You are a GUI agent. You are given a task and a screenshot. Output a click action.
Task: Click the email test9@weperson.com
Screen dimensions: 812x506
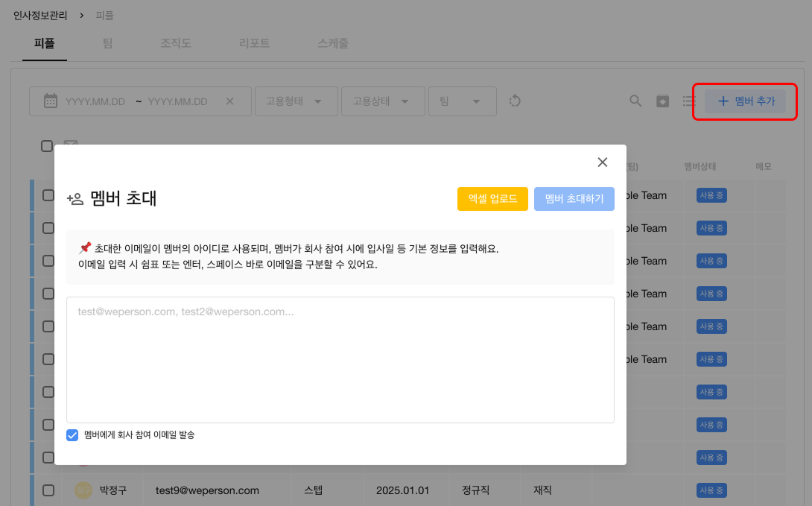pyautogui.click(x=207, y=490)
